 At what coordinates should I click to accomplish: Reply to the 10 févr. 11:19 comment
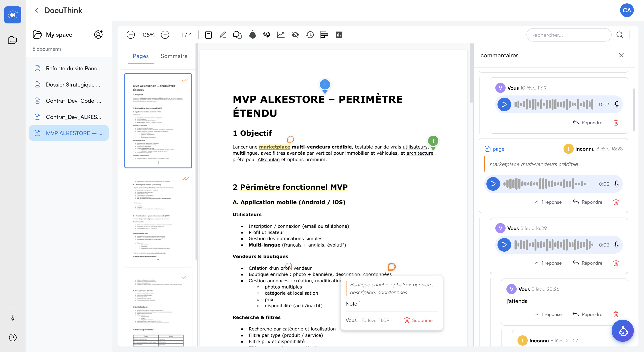[x=587, y=123]
